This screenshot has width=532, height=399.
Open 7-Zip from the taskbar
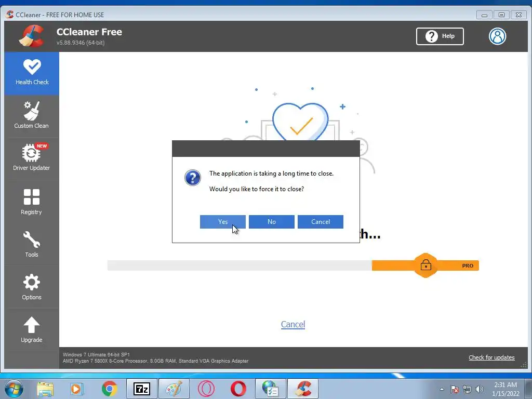click(x=142, y=389)
